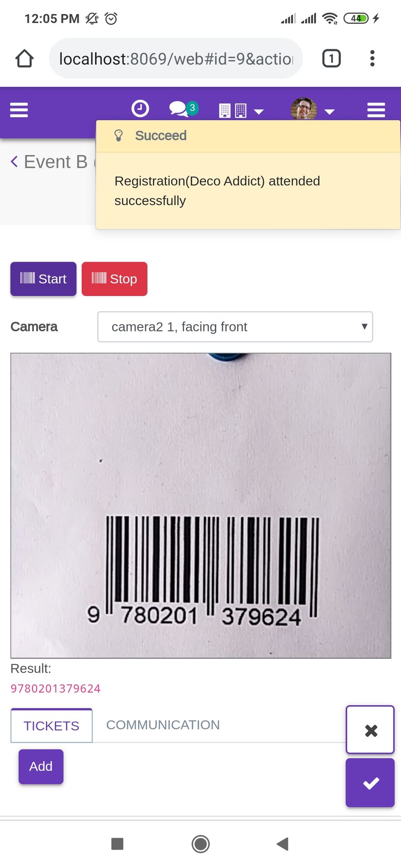Expand the Camera selection dropdown
The image size is (401, 868).
click(235, 327)
